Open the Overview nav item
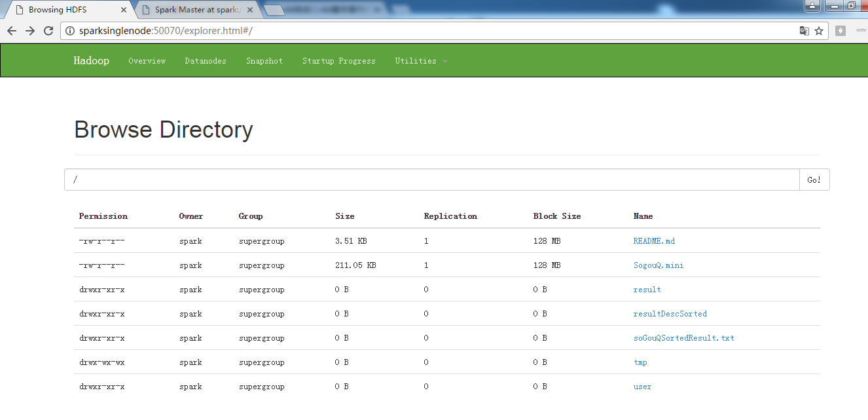This screenshot has width=868, height=420. (147, 61)
